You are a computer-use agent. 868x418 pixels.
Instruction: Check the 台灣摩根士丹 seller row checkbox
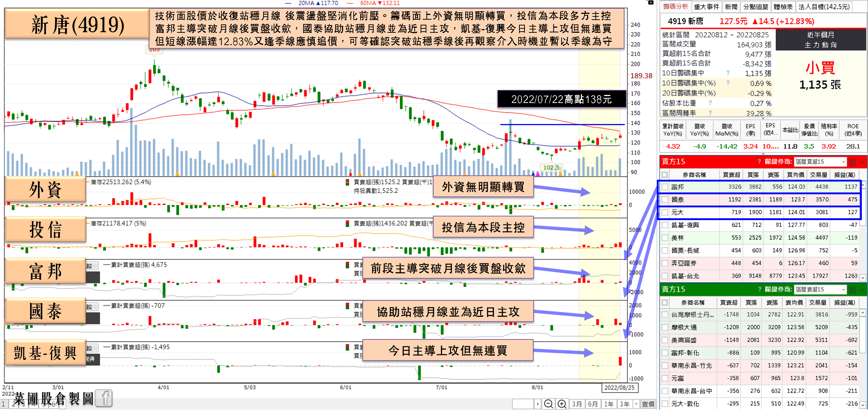click(x=665, y=314)
